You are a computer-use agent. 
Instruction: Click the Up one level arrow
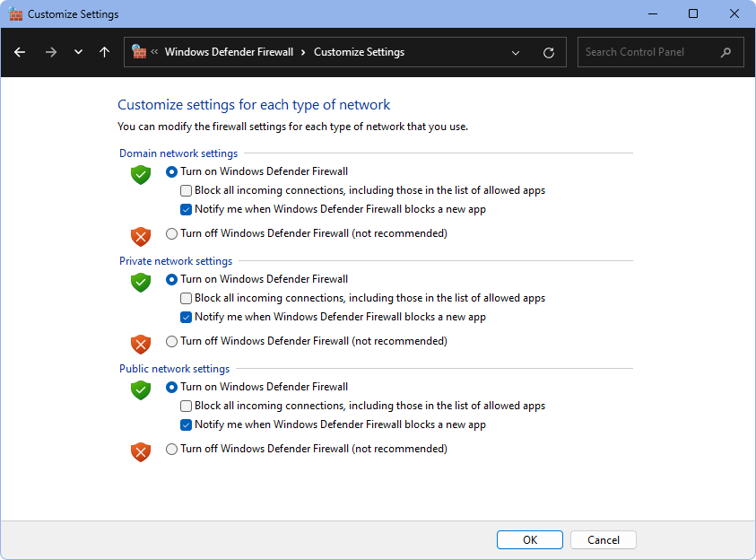(105, 52)
